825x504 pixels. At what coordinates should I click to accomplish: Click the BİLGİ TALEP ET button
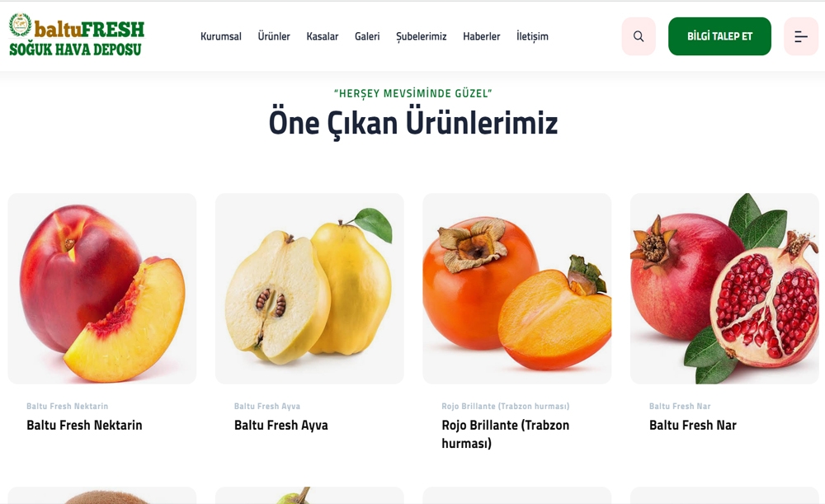point(719,36)
